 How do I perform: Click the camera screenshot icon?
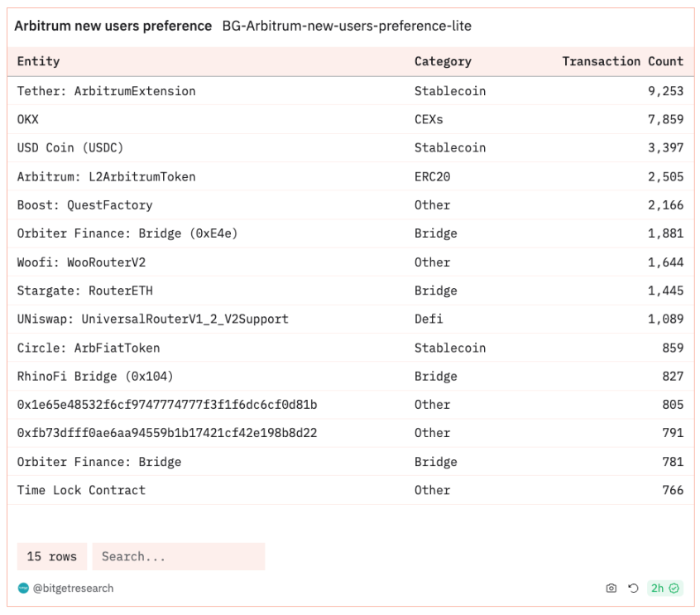coord(611,589)
